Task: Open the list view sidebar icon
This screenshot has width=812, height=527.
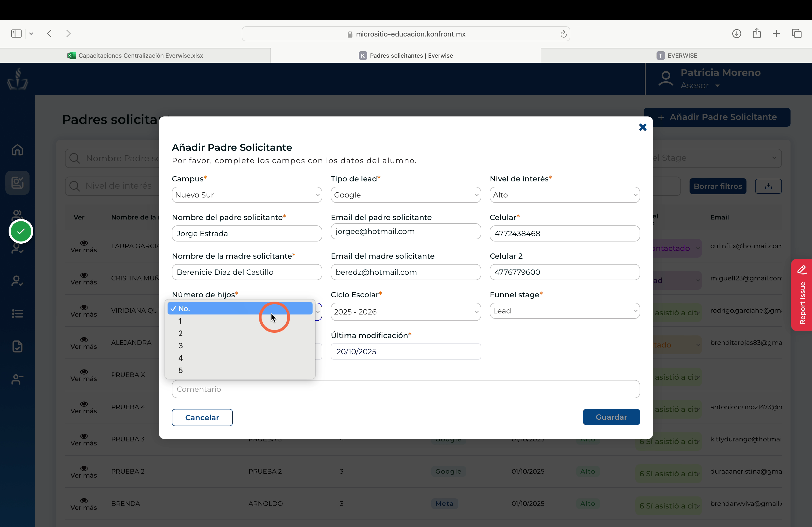Action: tap(17, 314)
